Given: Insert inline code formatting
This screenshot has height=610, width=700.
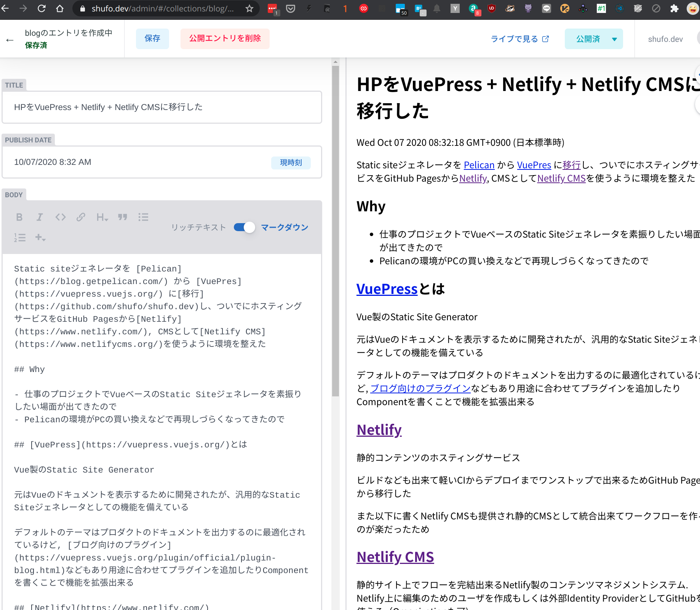Looking at the screenshot, I should 60,217.
